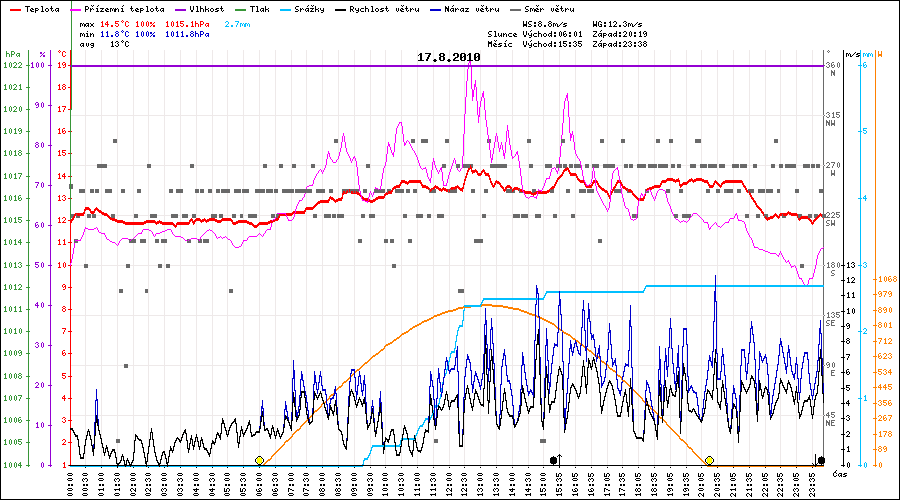900x500 pixels.
Task: Click the cyan Srážky legend swatch
Action: (286, 10)
